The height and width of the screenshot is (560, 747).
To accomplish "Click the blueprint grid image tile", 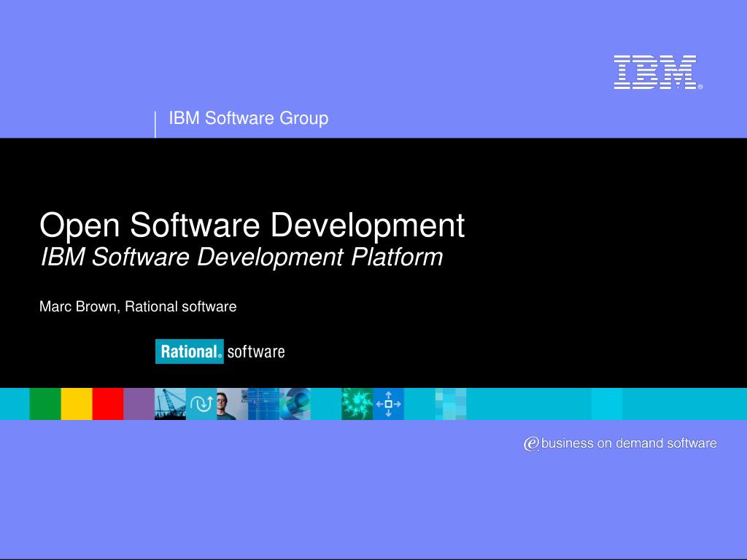I will (x=263, y=404).
